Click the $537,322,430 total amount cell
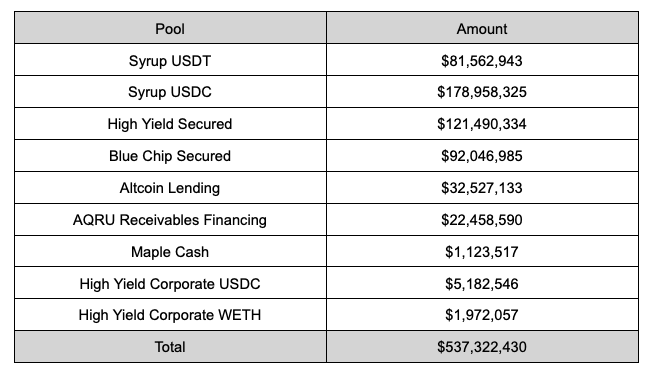Screen dimensions: 654x372 (482, 347)
